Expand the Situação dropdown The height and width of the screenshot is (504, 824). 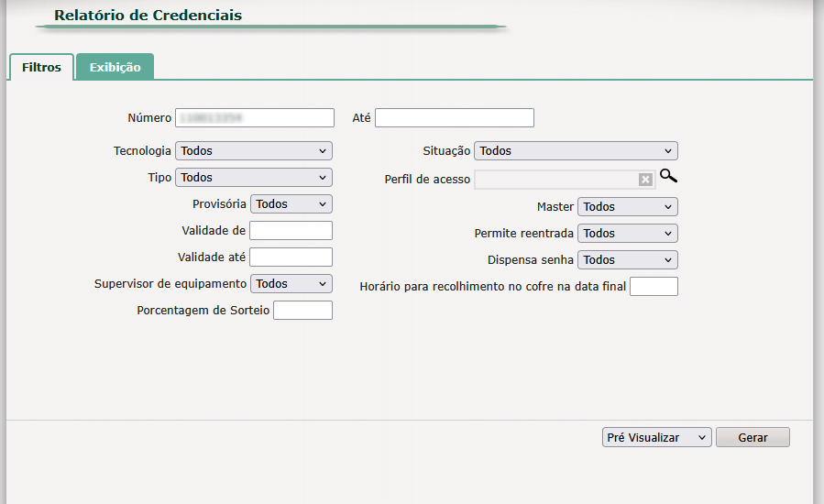(x=576, y=151)
